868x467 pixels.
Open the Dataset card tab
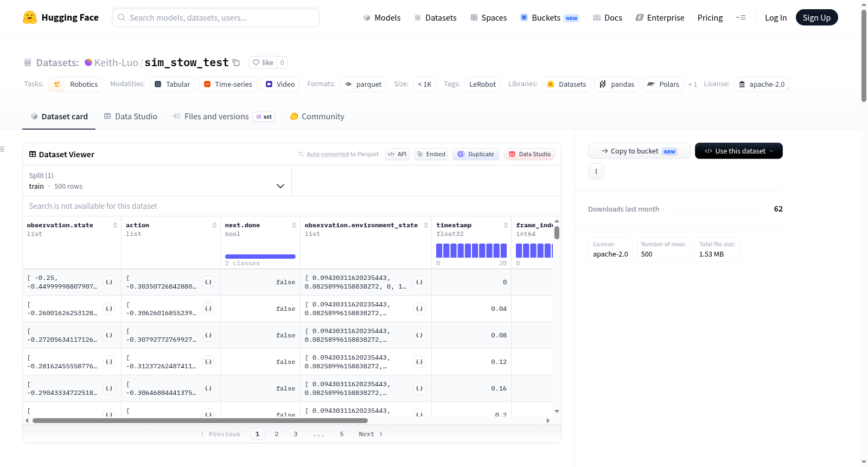pyautogui.click(x=59, y=117)
